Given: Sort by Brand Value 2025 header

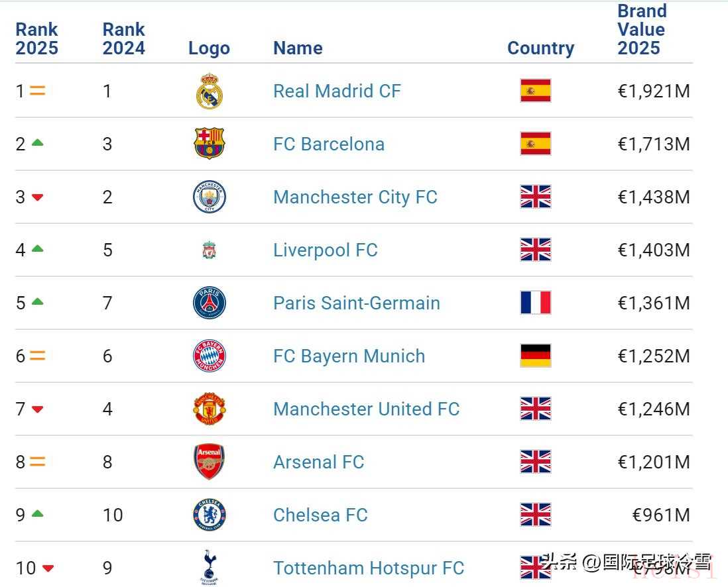Looking at the screenshot, I should (642, 29).
